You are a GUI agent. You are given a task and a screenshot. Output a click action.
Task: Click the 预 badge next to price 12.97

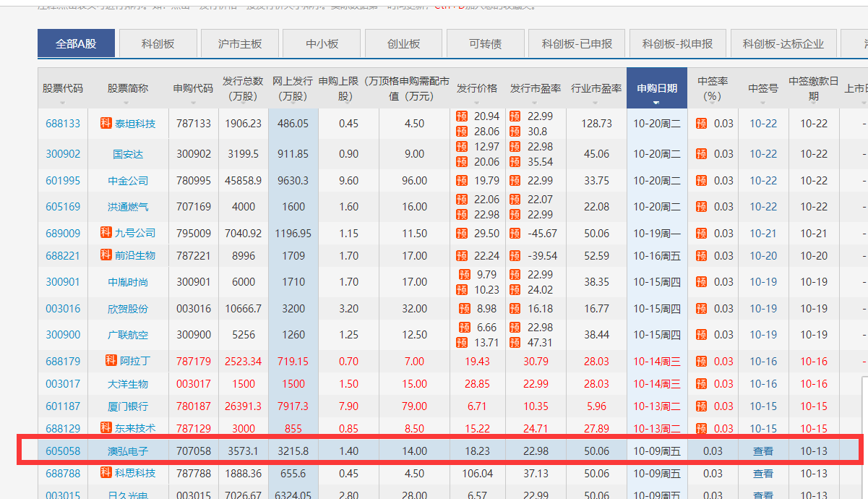click(x=462, y=147)
